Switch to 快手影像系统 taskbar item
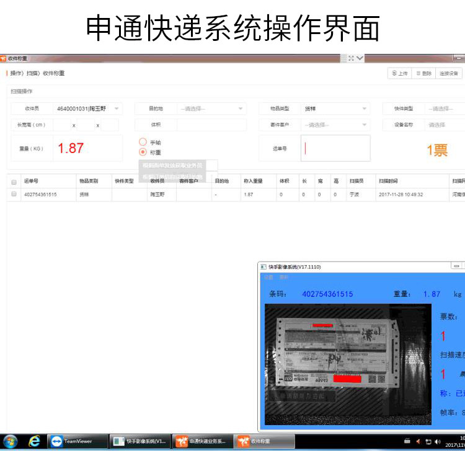 (x=140, y=441)
